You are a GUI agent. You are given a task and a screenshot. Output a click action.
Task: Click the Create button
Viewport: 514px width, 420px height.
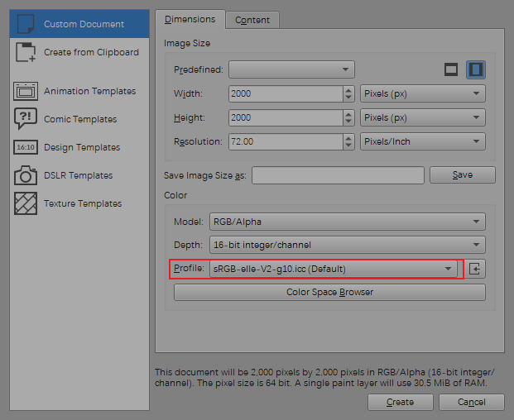(401, 402)
